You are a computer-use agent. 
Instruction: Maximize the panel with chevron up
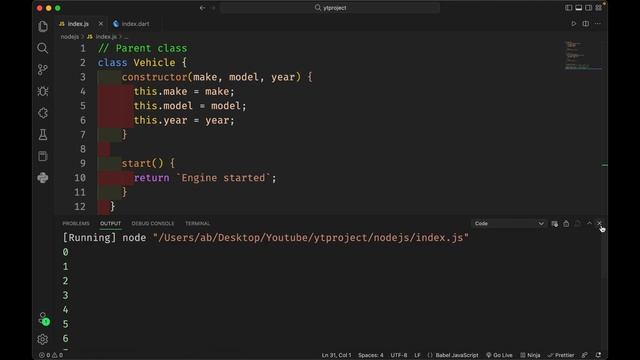[589, 223]
